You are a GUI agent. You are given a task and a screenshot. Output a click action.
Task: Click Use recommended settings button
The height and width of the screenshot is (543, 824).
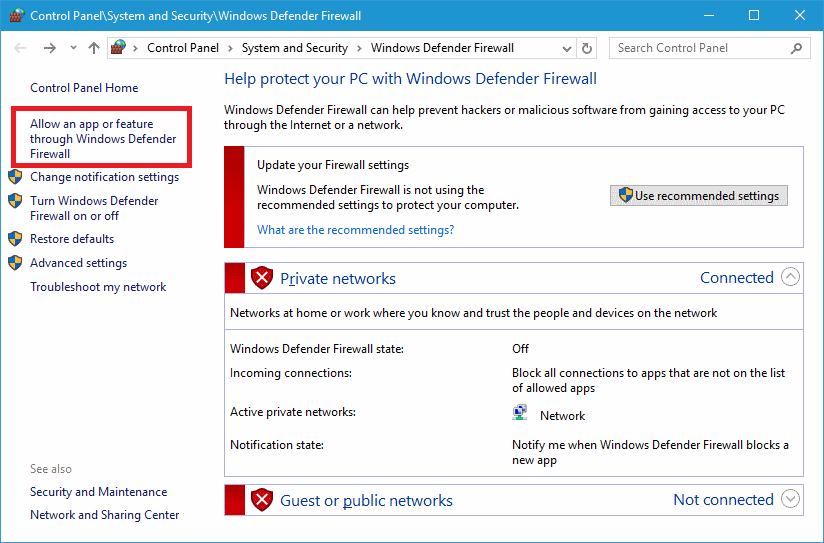click(x=698, y=196)
